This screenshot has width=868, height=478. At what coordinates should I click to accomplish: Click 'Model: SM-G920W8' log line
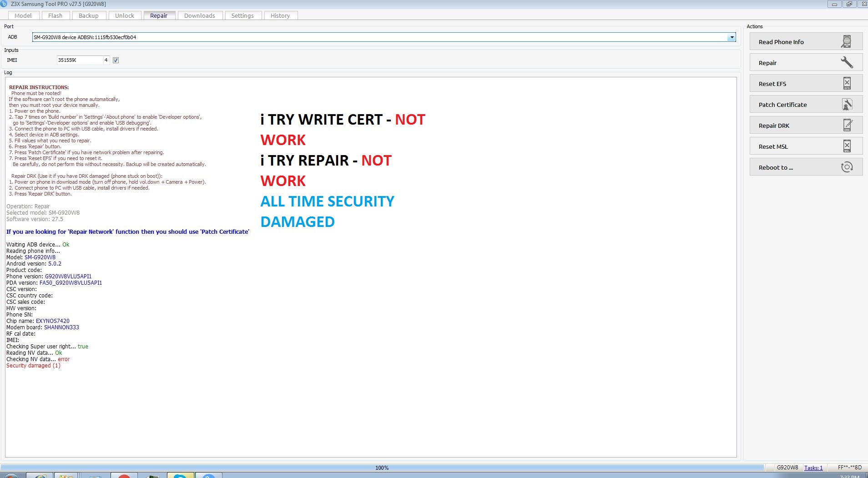click(x=31, y=257)
